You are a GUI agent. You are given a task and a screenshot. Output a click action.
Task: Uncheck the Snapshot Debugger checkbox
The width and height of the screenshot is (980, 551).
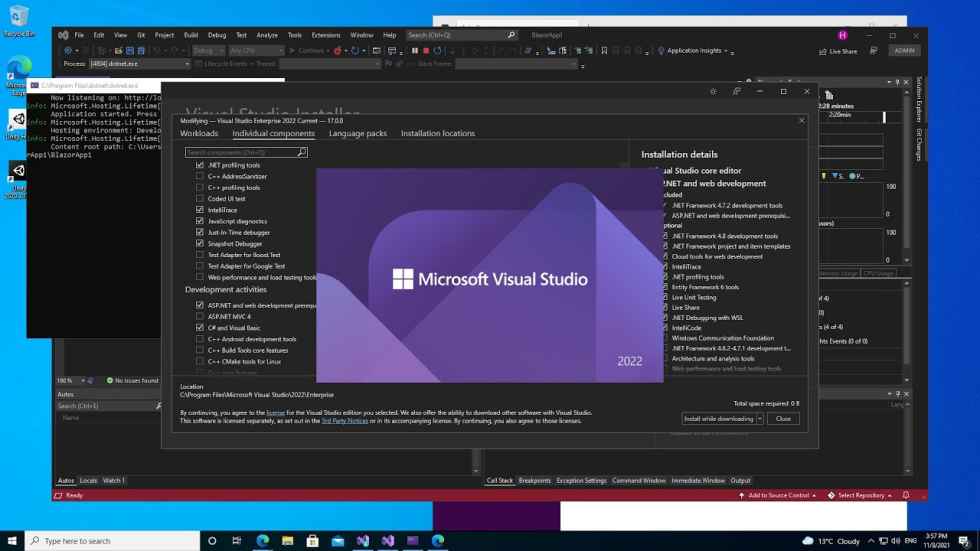[x=199, y=244]
